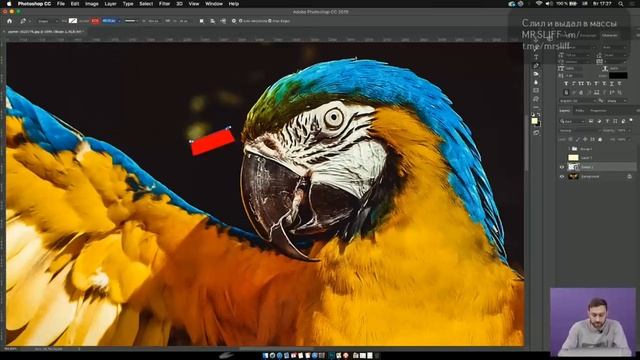
Task: Expand the Group 1 layer folder
Action: (x=569, y=149)
